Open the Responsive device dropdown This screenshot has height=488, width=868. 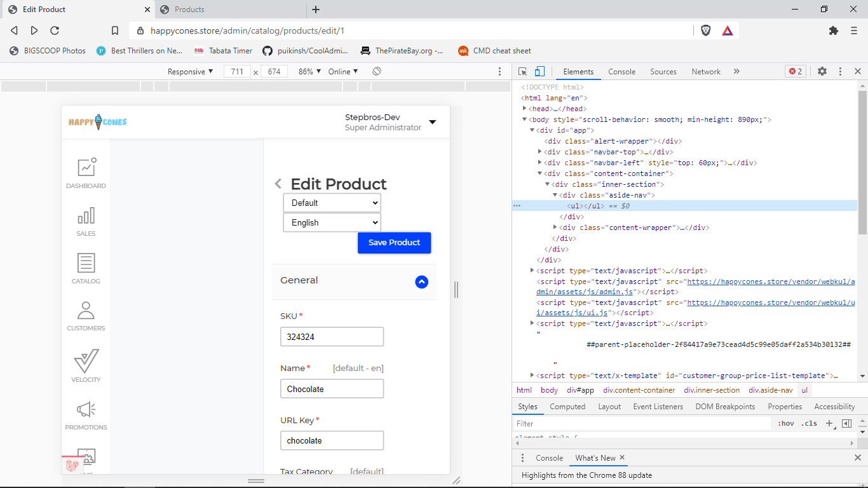point(191,72)
